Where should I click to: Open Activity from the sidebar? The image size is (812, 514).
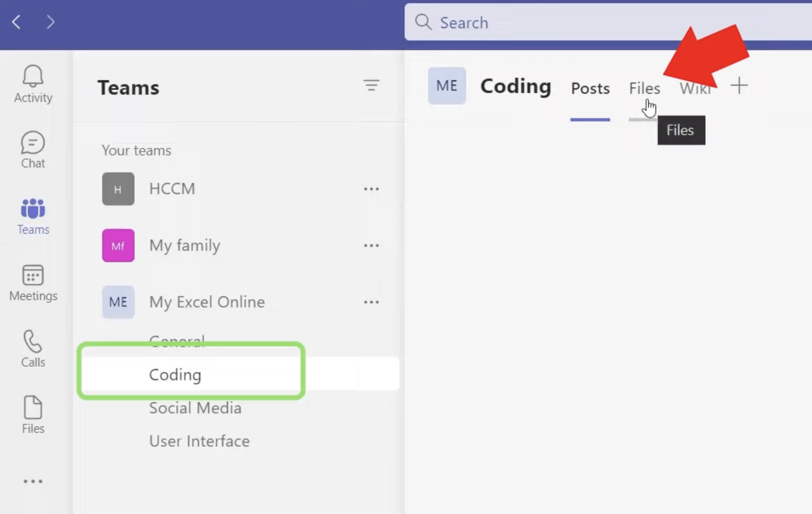point(33,84)
